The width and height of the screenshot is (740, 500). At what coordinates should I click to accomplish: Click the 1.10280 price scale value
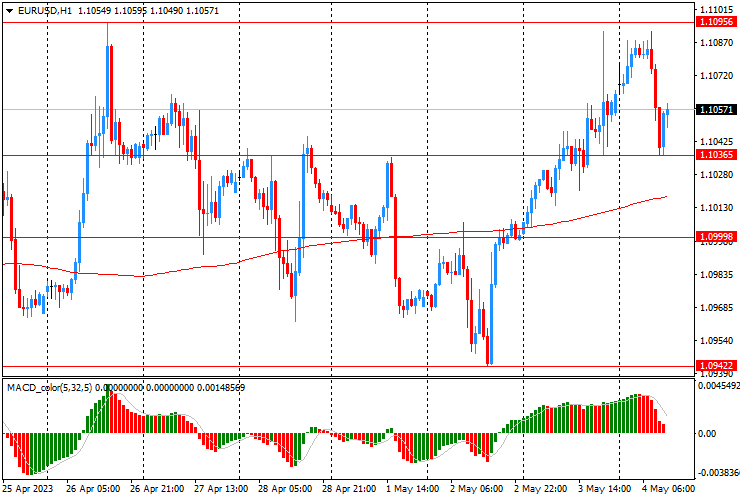pyautogui.click(x=717, y=175)
